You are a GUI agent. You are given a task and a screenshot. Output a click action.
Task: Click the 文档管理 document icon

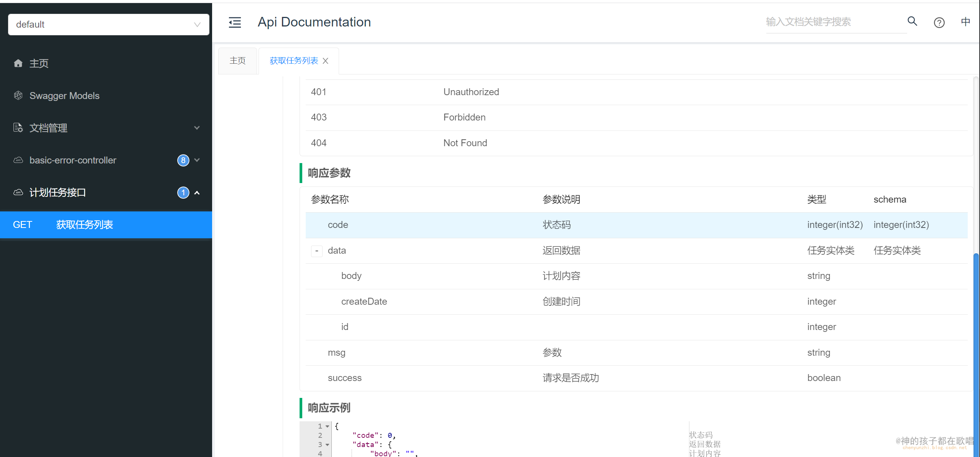18,128
